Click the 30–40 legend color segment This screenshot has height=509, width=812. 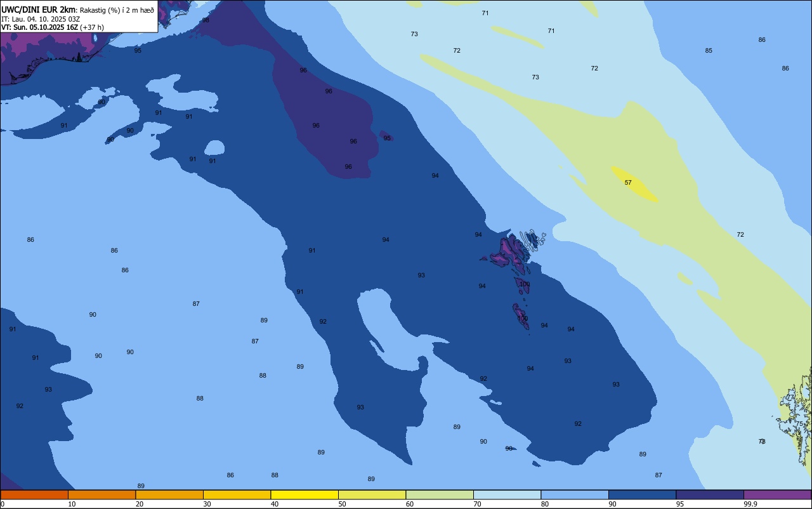pyautogui.click(x=237, y=494)
